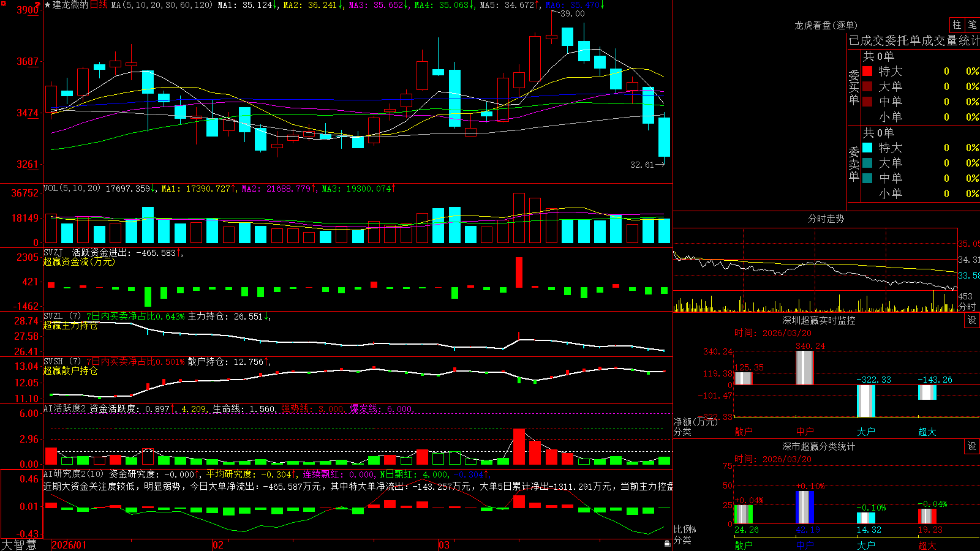Click the 超赢散户持仓 label

pyautogui.click(x=70, y=371)
